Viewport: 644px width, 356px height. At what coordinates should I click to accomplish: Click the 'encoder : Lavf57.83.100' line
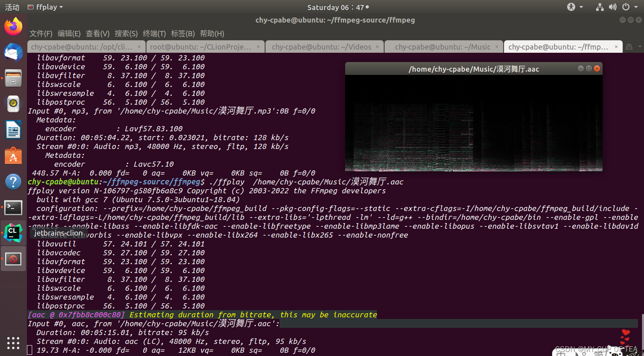[114, 128]
